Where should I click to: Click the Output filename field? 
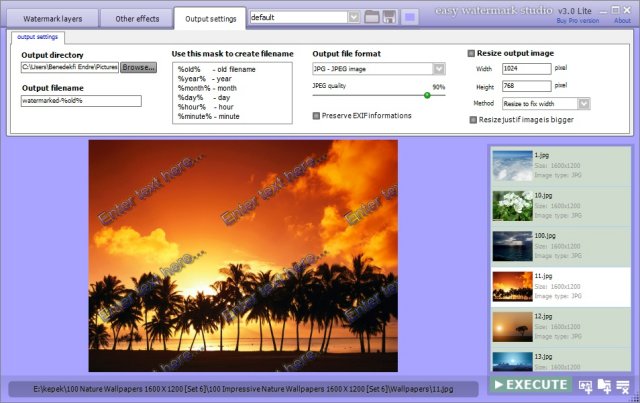(81, 101)
